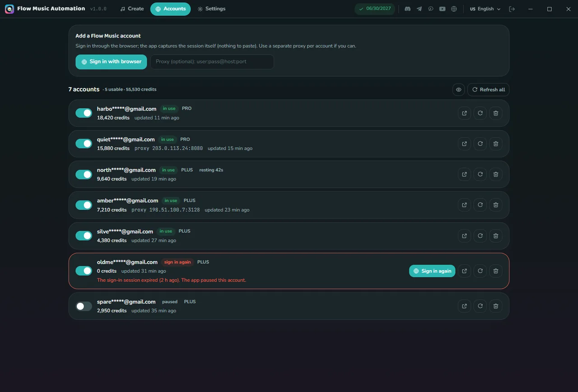The image size is (578, 392).
Task: Focus the optional Proxy input field
Action: point(212,62)
